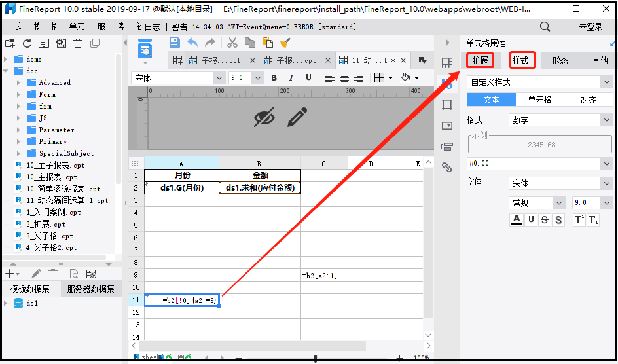
Task: Open floating element panel in side strip
Action: click(x=446, y=105)
